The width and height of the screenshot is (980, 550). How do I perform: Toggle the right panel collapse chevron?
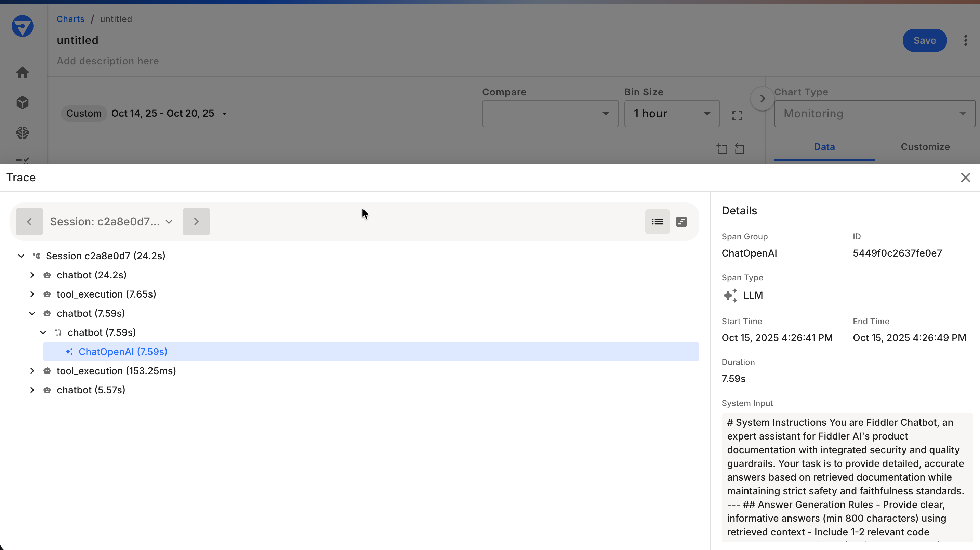coord(762,98)
